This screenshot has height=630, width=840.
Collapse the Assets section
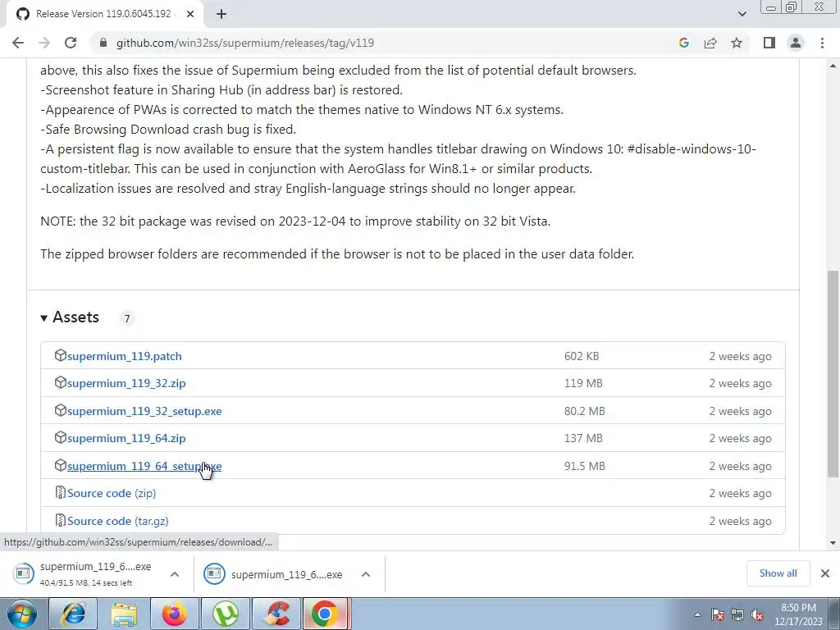pyautogui.click(x=70, y=317)
